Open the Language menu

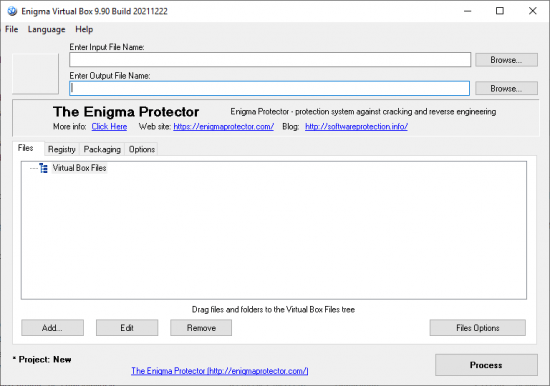point(47,29)
